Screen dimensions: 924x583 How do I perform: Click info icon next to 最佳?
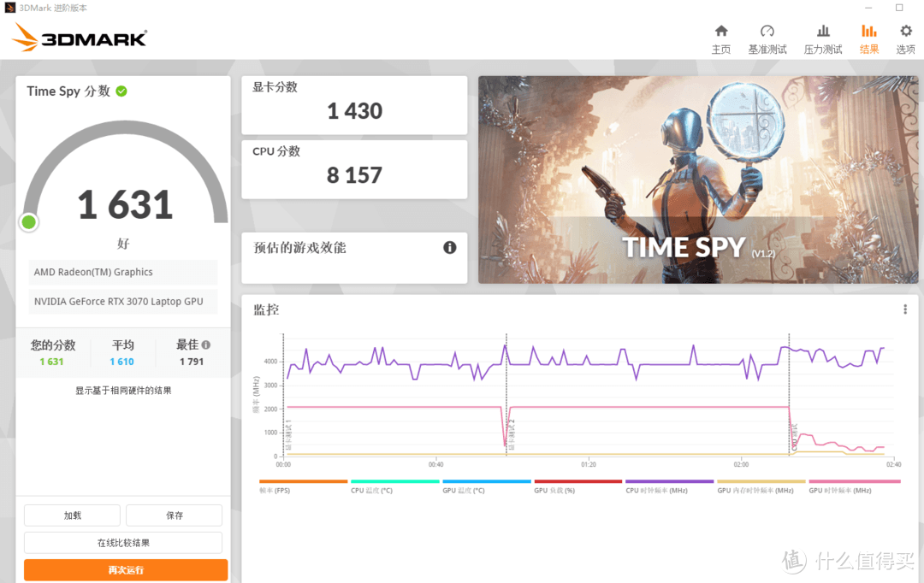point(205,345)
